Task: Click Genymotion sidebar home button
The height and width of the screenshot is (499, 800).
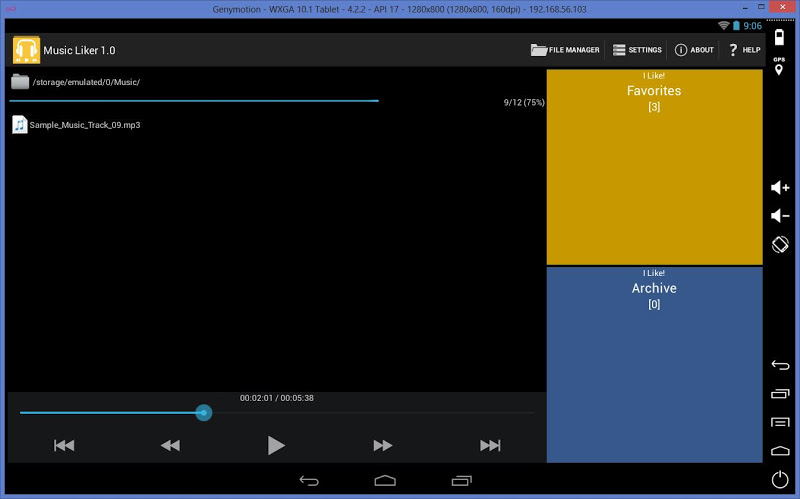Action: (x=780, y=451)
